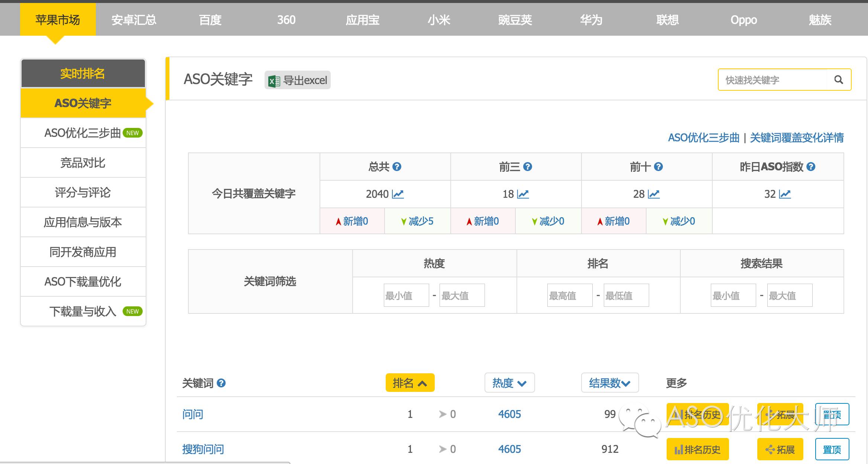
Task: Switch to 应用宝 tab
Action: 363,19
